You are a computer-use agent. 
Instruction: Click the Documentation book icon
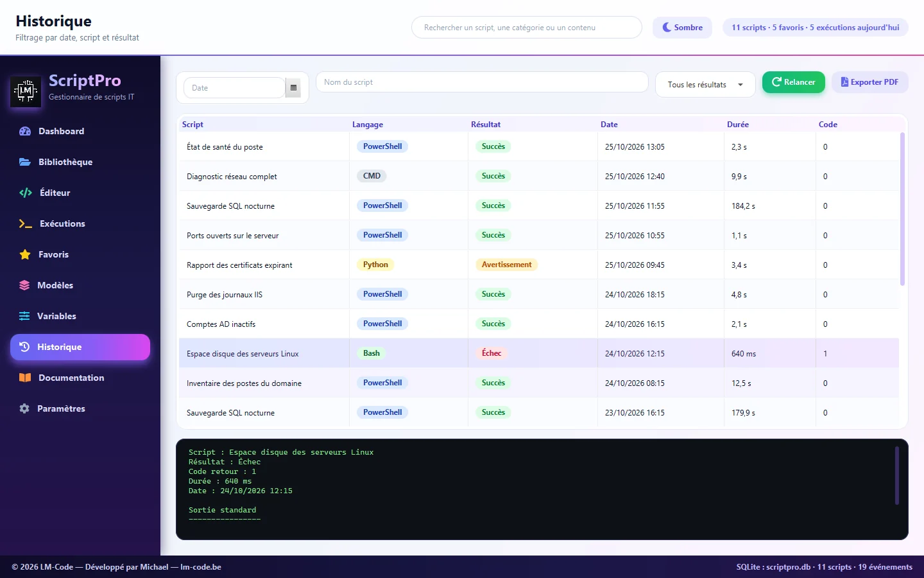(x=25, y=378)
